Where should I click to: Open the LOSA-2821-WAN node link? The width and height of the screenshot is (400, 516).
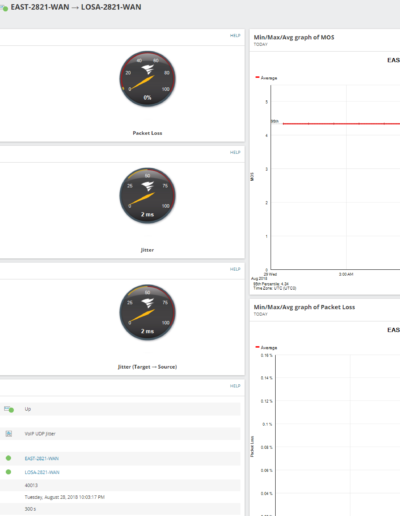[x=42, y=472]
